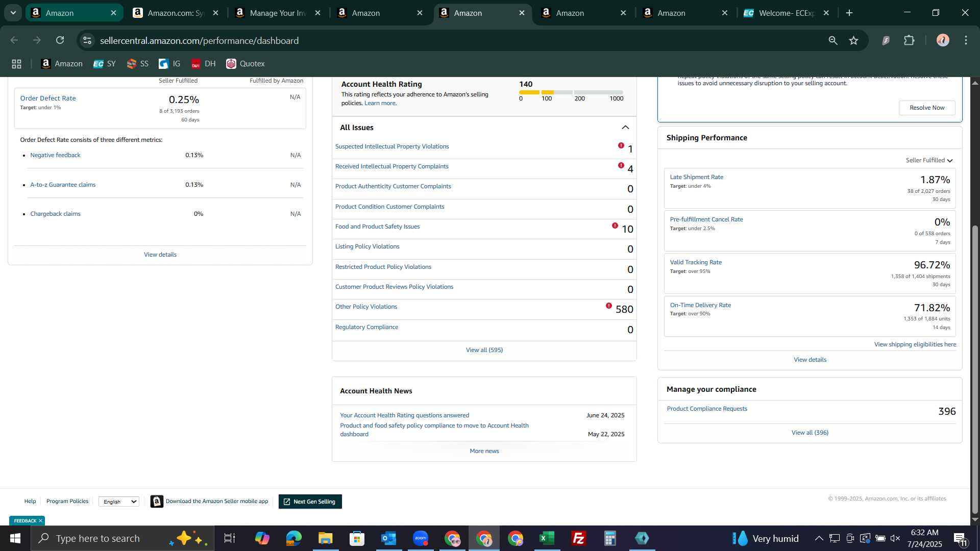The width and height of the screenshot is (980, 551).
Task: Open Valid Tracking Rate link
Action: pyautogui.click(x=696, y=262)
